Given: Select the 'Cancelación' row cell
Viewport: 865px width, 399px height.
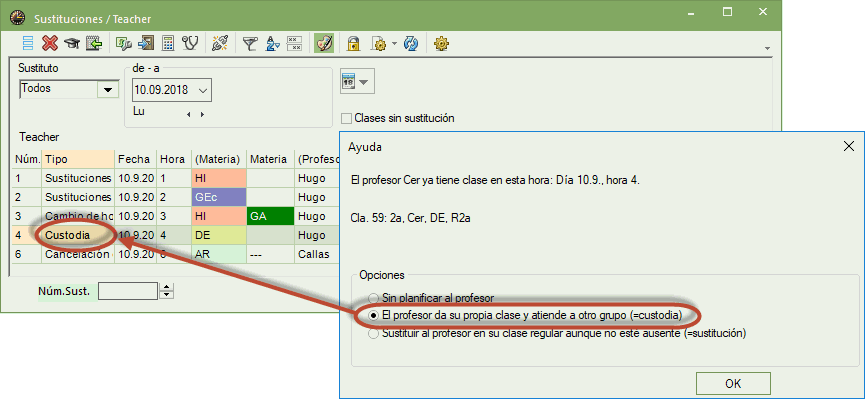Looking at the screenshot, I should click(78, 254).
